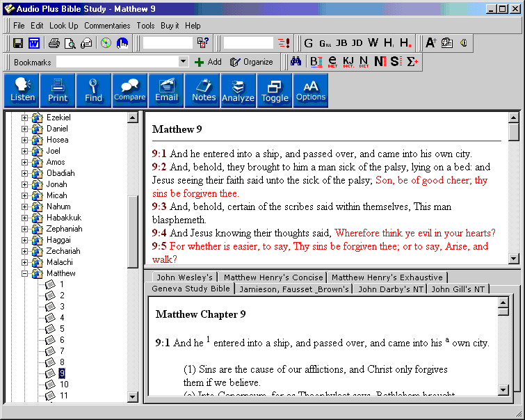Viewport: 525px width, 420px height.
Task: Click the red exclamation list icon
Action: click(284, 43)
